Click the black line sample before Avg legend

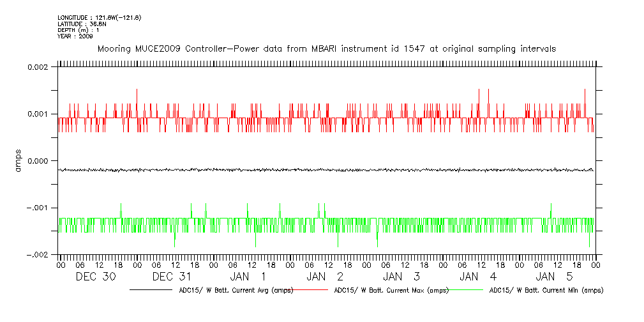coord(152,290)
